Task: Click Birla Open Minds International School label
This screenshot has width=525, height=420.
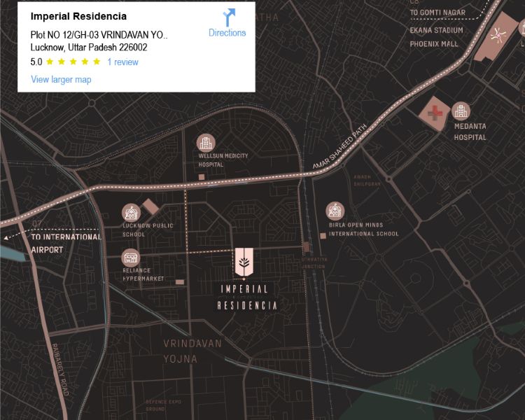Action: pyautogui.click(x=363, y=229)
